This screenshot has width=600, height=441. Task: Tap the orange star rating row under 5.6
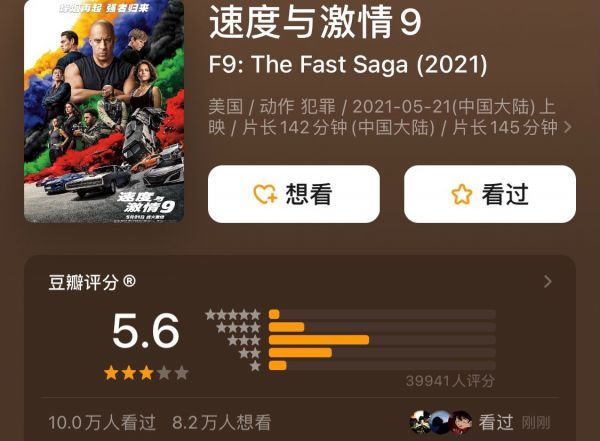(146, 372)
